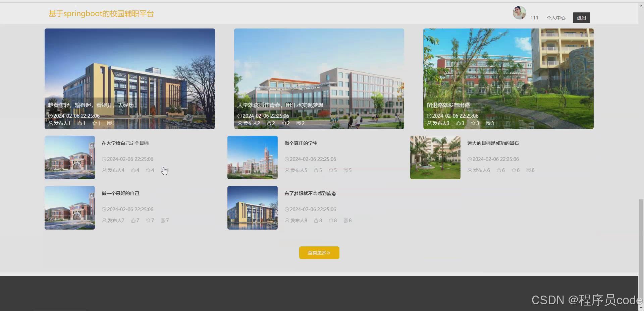Open article 大学就该抓住青春，用汗水实现梦想

click(x=280, y=105)
